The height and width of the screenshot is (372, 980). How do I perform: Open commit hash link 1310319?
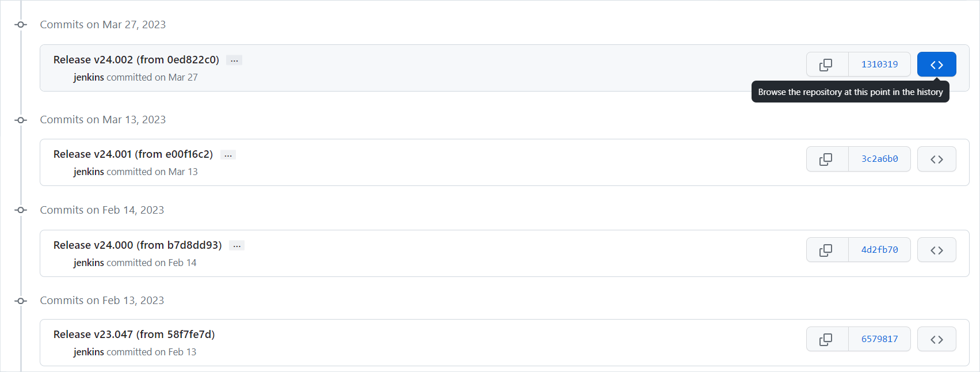[x=879, y=64]
